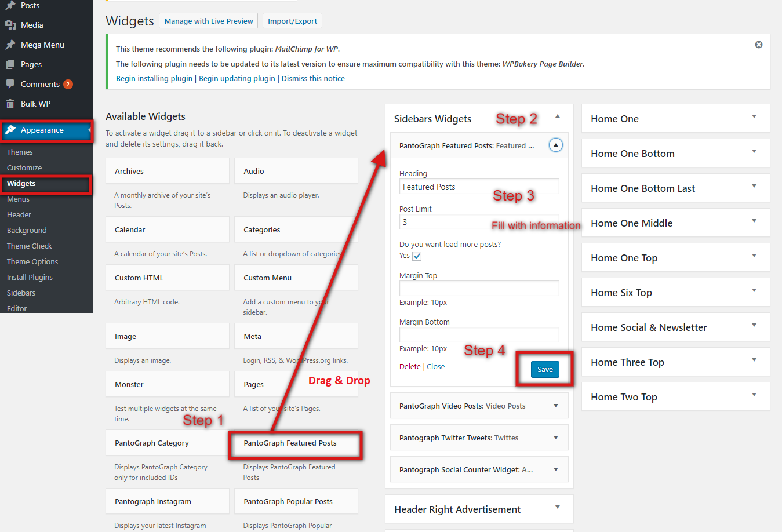This screenshot has width=782, height=532.
Task: Click the Delete widget link
Action: point(410,367)
